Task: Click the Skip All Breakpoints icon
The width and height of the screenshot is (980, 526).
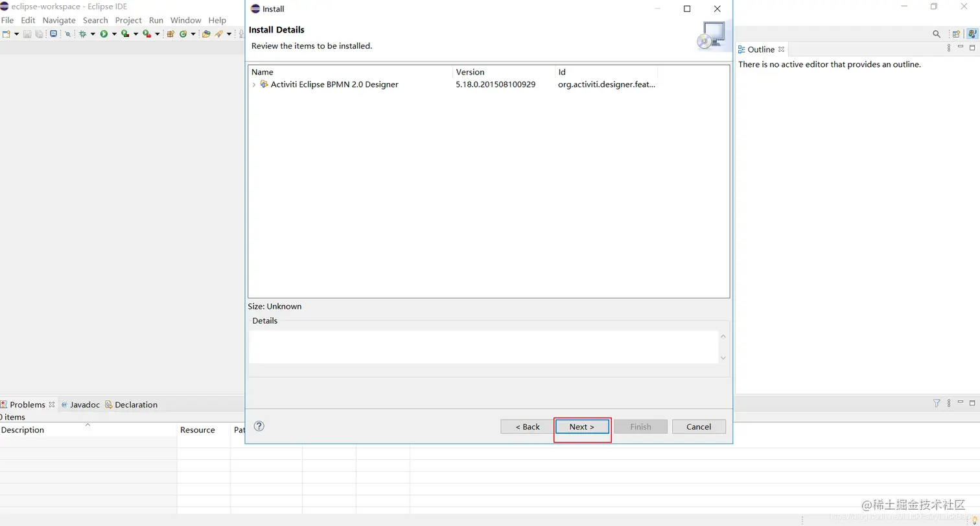Action: coord(67,34)
